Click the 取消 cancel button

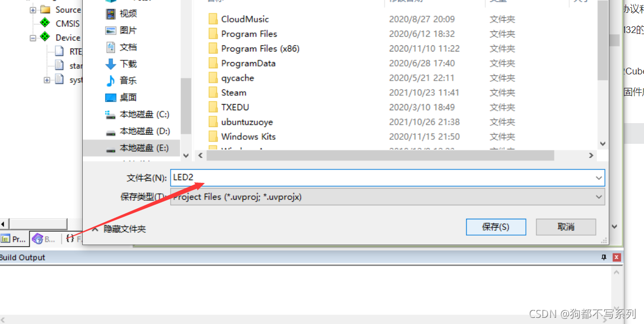pos(566,227)
